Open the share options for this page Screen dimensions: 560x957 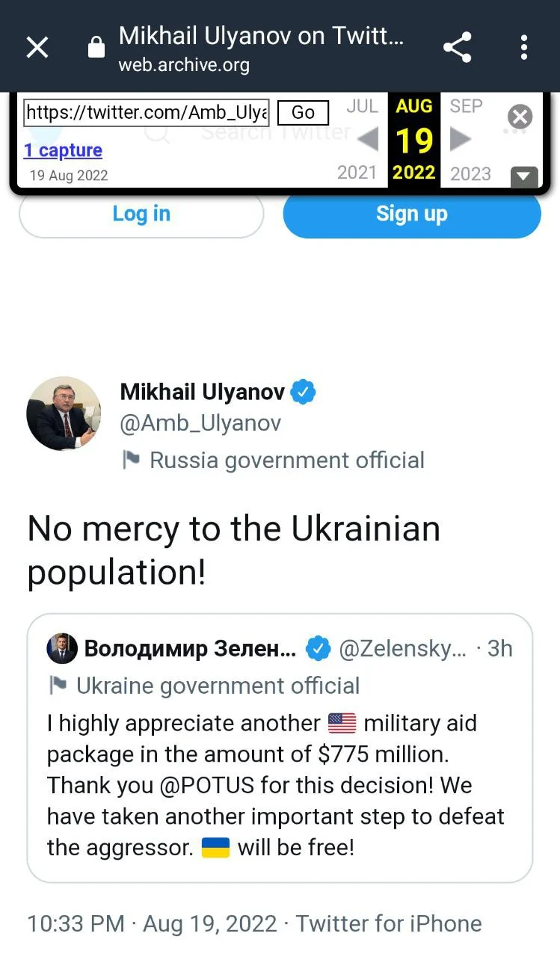click(458, 46)
